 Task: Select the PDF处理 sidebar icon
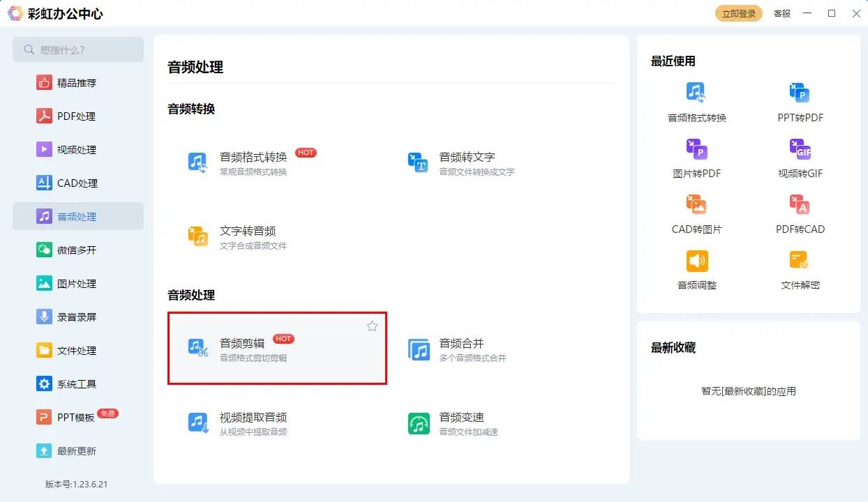pyautogui.click(x=45, y=116)
